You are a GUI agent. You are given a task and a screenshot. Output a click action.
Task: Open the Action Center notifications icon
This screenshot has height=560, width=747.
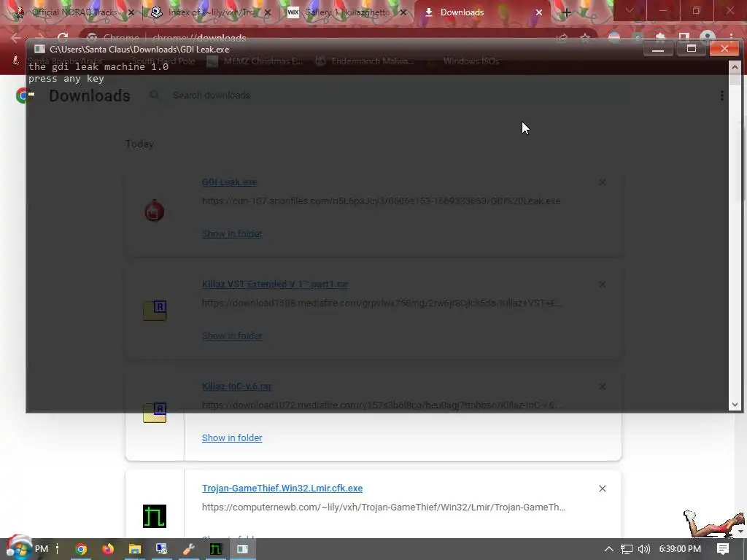(723, 549)
